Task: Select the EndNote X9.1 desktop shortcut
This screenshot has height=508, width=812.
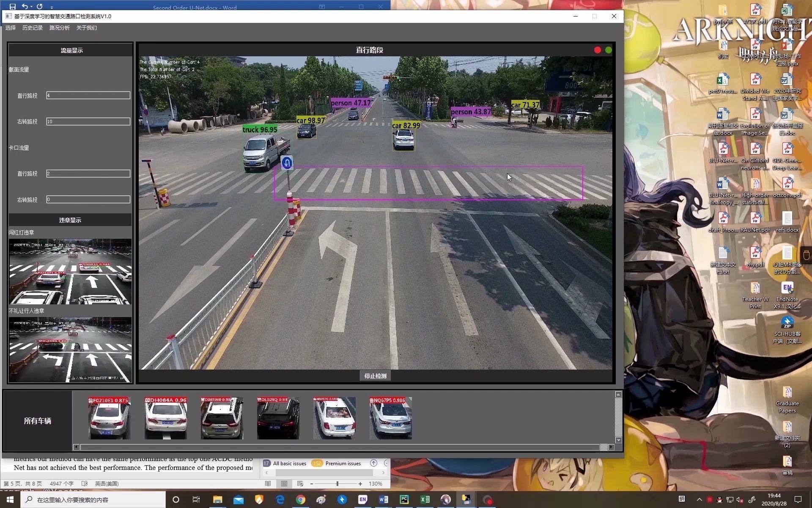Action: point(787,295)
